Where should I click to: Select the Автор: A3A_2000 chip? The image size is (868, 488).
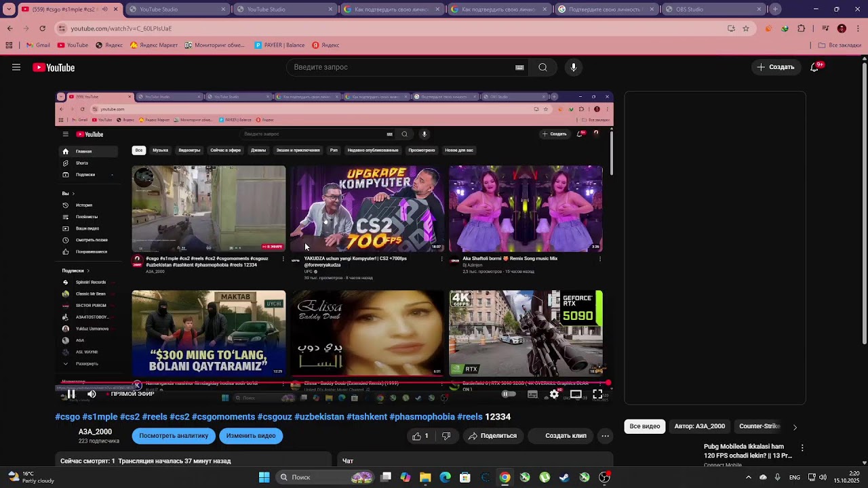(699, 426)
